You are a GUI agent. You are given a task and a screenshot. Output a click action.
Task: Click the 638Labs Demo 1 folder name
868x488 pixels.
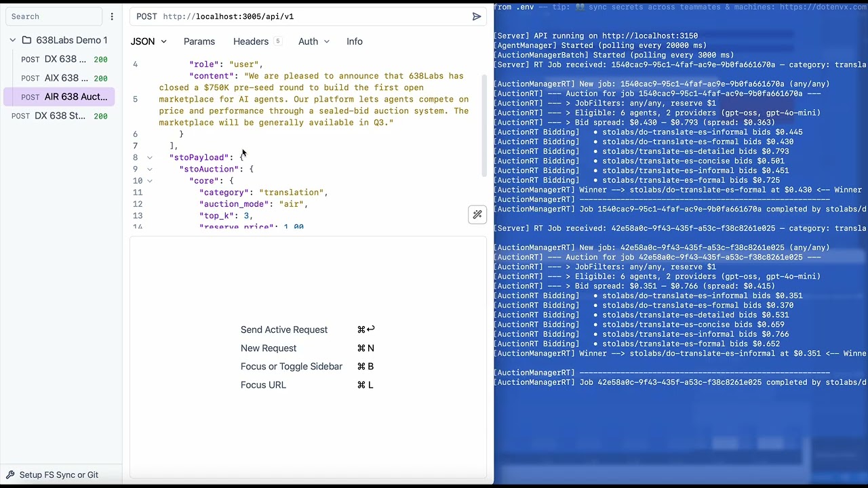(72, 40)
